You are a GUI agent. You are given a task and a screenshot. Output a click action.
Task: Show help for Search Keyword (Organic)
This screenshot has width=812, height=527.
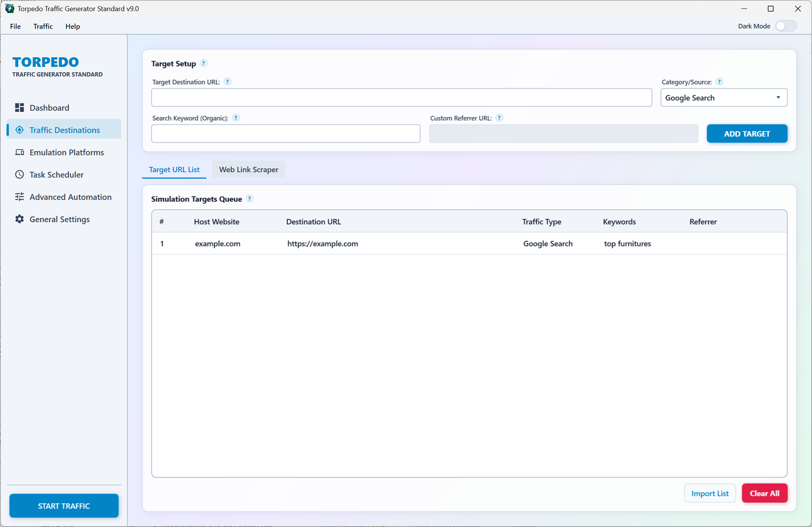236,118
